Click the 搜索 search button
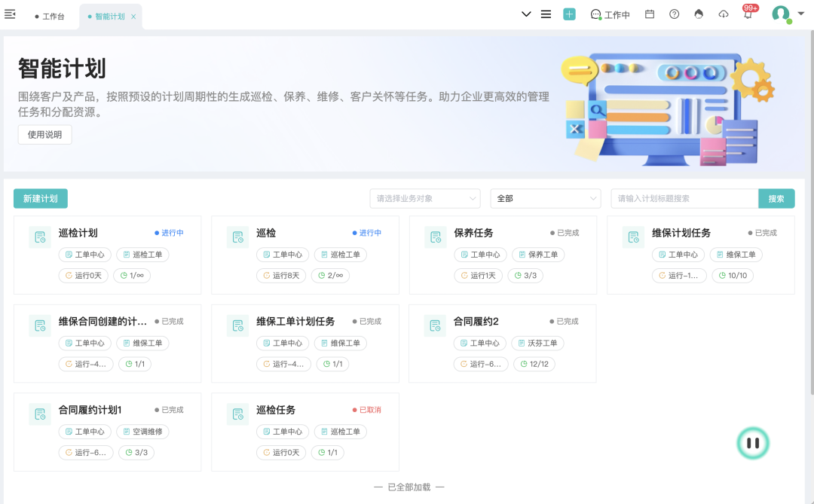Screen dimensions: 814x504 776,198
